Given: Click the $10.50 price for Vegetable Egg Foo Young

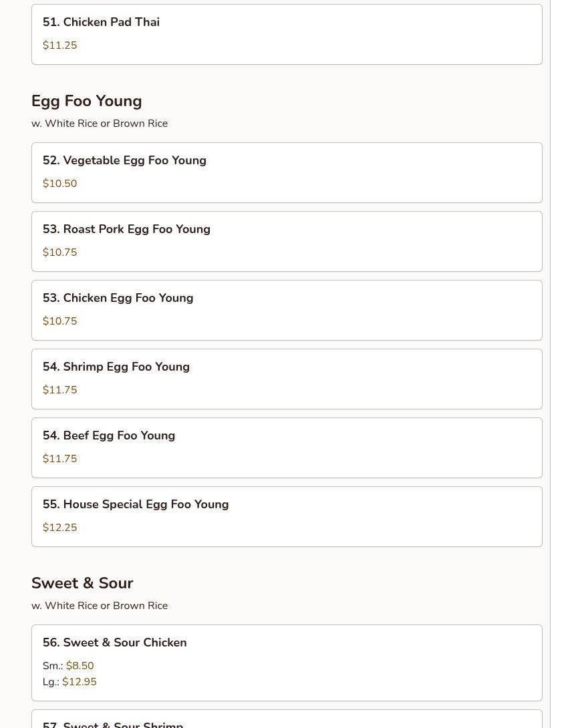Looking at the screenshot, I should [x=59, y=184].
